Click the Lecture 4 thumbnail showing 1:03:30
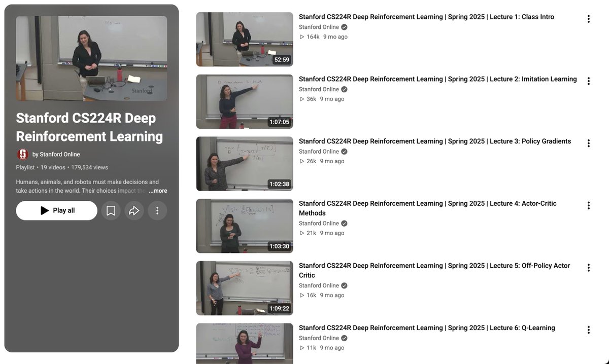The height and width of the screenshot is (364, 609). pos(245,226)
